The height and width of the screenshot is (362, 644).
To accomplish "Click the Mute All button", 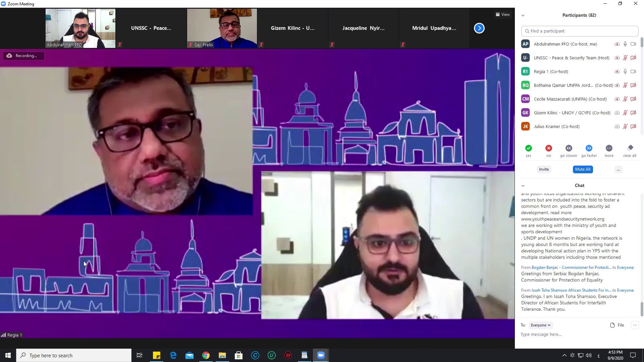I will click(583, 169).
